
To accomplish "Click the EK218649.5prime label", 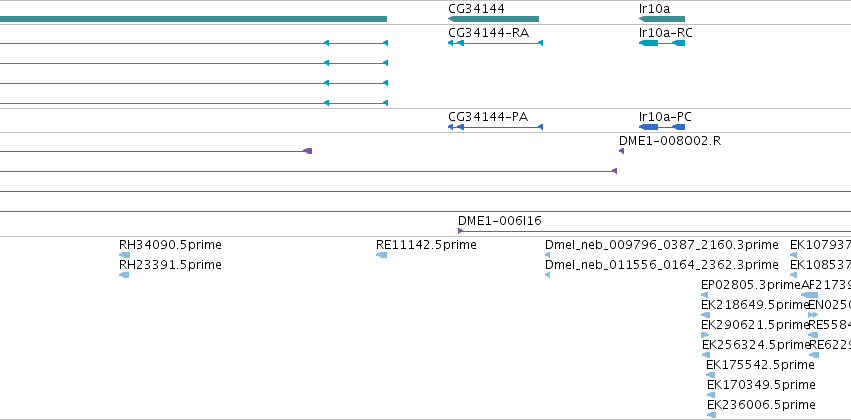I will click(754, 305).
